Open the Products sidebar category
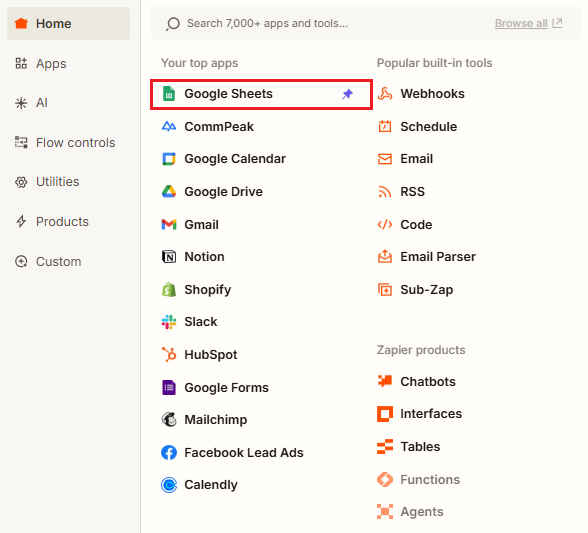 coord(52,222)
